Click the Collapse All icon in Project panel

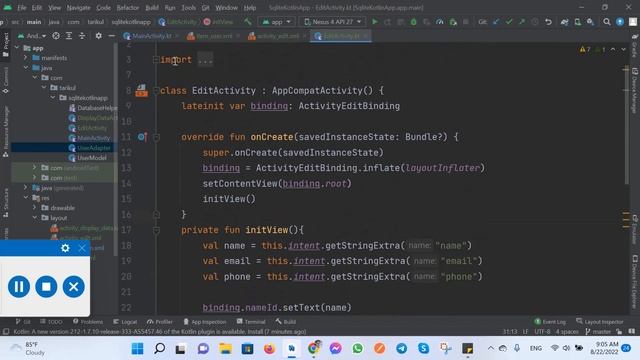coord(82,36)
